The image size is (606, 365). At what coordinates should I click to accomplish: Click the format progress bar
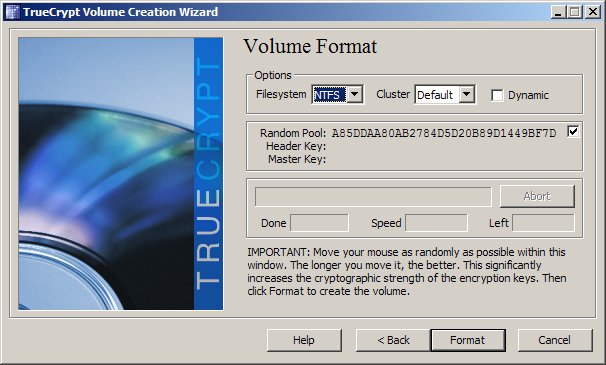tap(373, 197)
